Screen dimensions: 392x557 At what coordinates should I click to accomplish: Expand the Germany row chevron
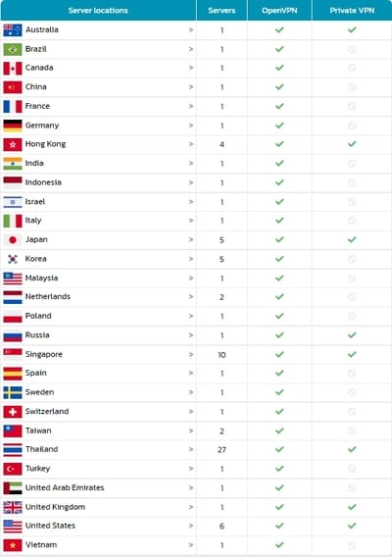click(x=191, y=126)
